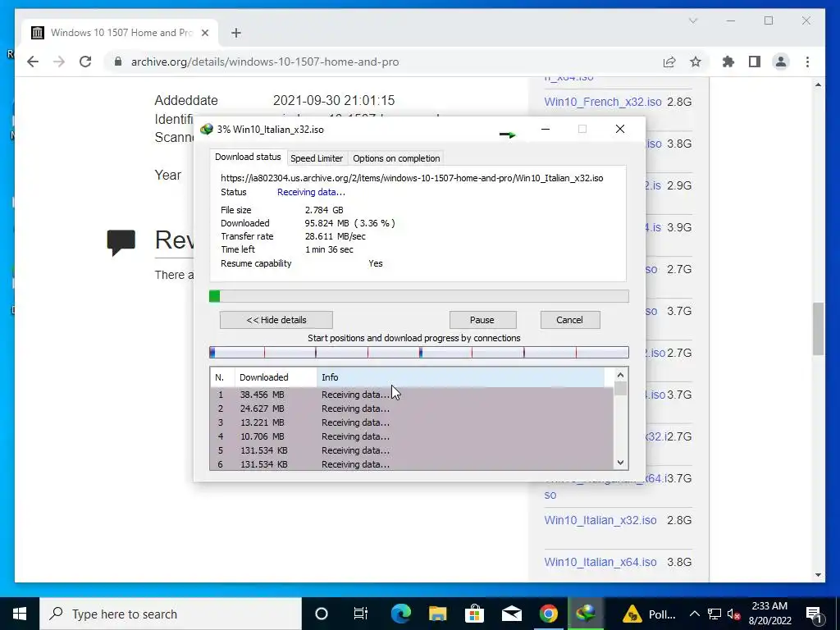Open the Options on completion tab
The height and width of the screenshot is (630, 840).
point(396,158)
